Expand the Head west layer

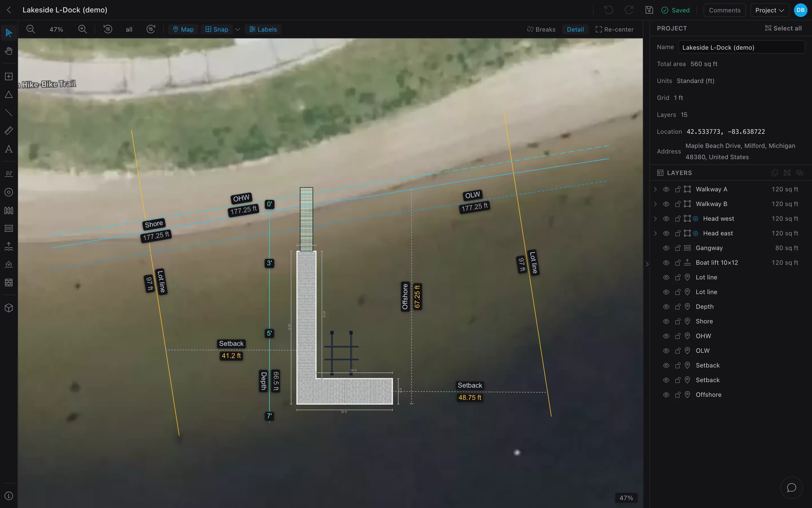(x=655, y=219)
